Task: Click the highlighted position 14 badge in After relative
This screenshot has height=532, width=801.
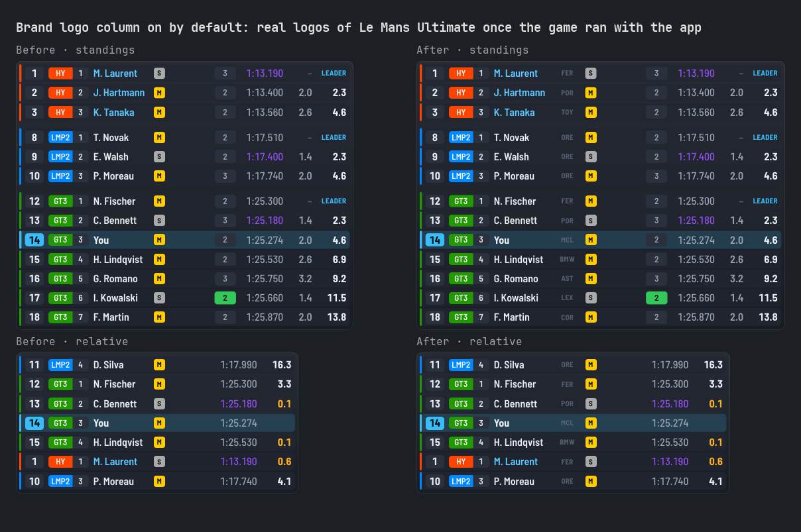Action: click(435, 423)
